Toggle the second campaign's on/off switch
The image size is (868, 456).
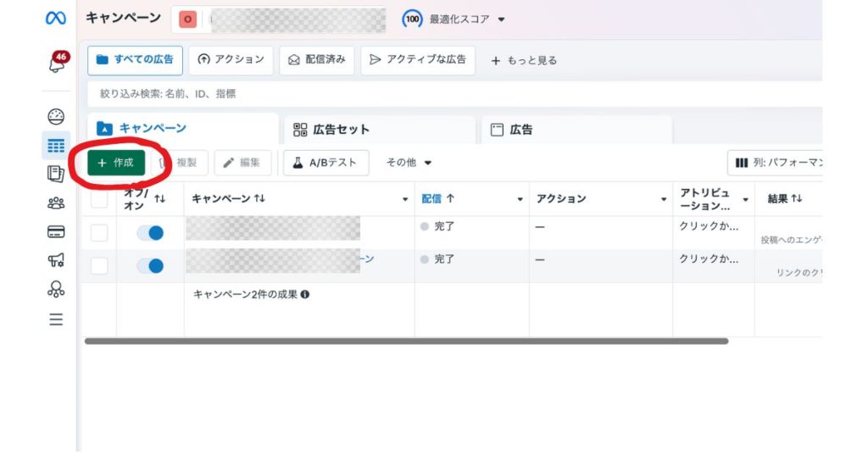pyautogui.click(x=150, y=266)
